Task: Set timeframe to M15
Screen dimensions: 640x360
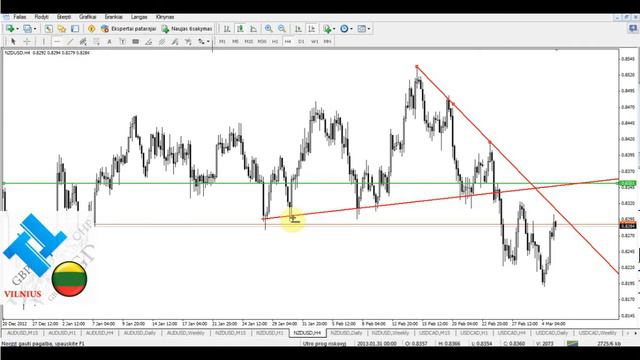Action: point(249,41)
